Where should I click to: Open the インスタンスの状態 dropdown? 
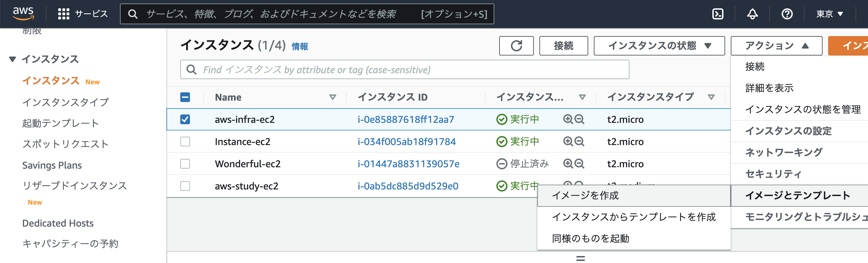(659, 46)
